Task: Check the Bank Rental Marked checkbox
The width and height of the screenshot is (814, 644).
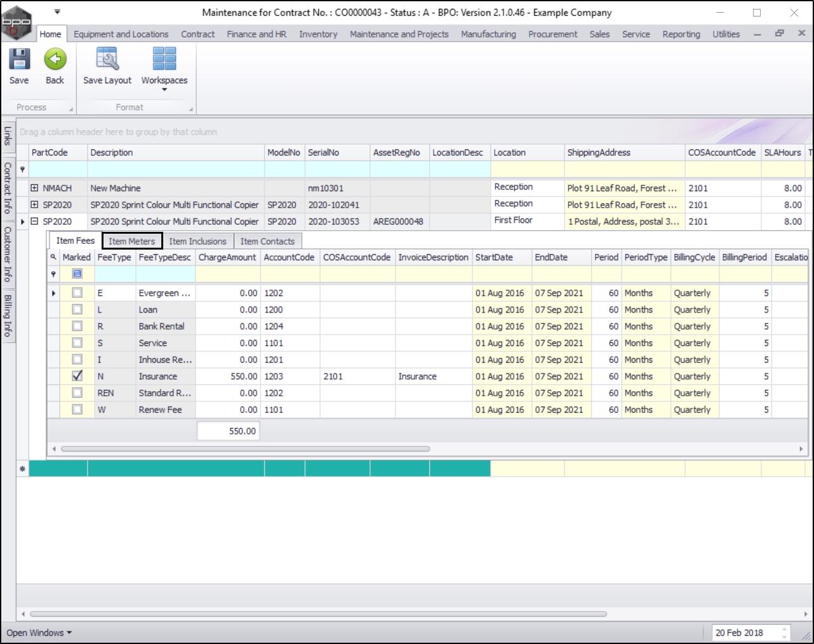Action: pyautogui.click(x=77, y=326)
